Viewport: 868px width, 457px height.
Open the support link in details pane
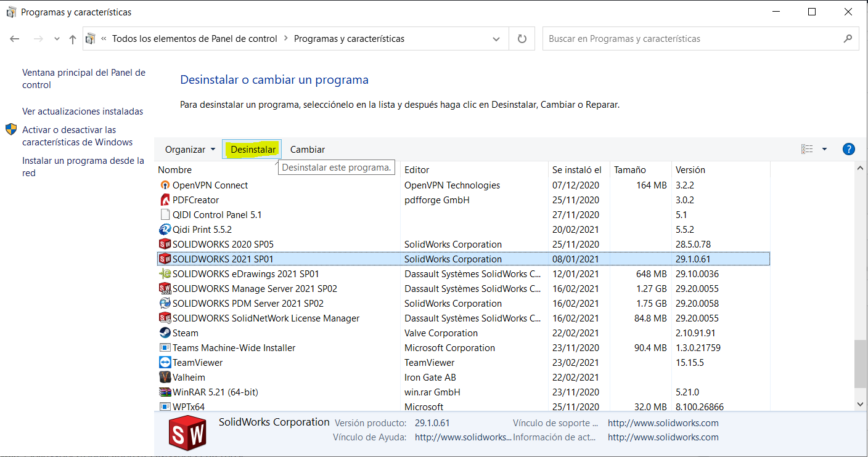point(663,423)
